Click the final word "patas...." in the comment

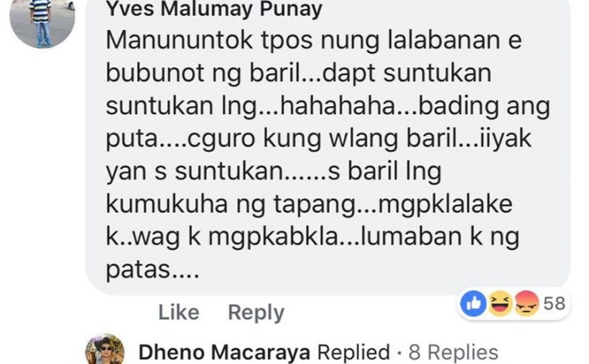pos(153,271)
